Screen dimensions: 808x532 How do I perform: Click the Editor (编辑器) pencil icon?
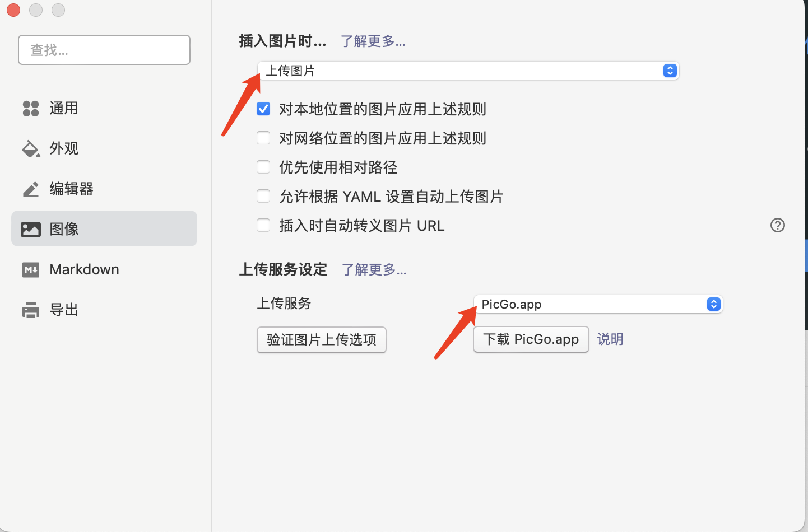point(31,189)
